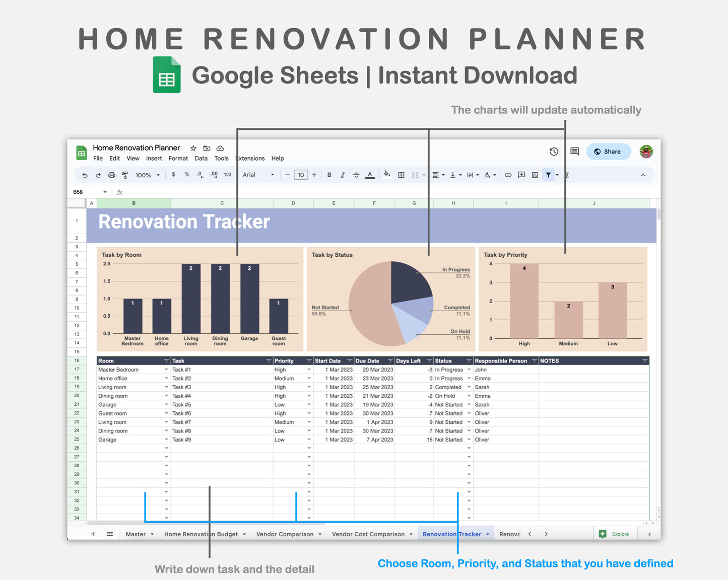Toggle italic formatting
This screenshot has height=580, width=728.
point(343,175)
